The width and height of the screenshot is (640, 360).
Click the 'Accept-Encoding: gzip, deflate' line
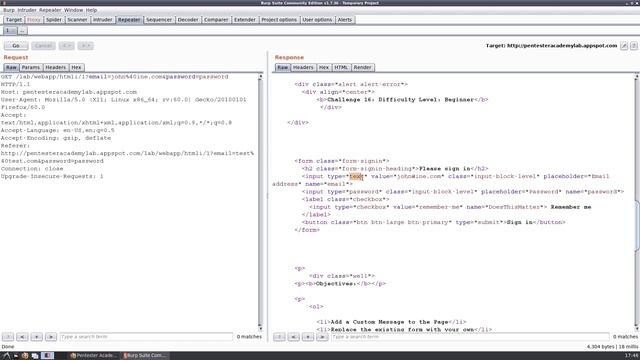pyautogui.click(x=56, y=138)
